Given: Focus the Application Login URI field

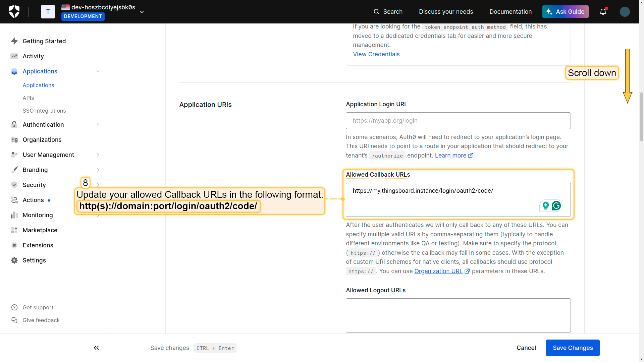Looking at the screenshot, I should pos(458,121).
